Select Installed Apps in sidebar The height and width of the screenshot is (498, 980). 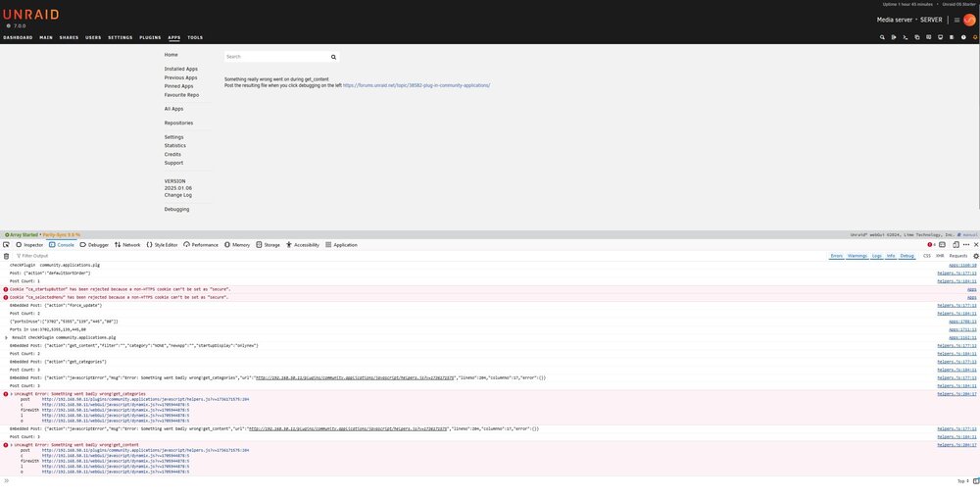pyautogui.click(x=180, y=70)
